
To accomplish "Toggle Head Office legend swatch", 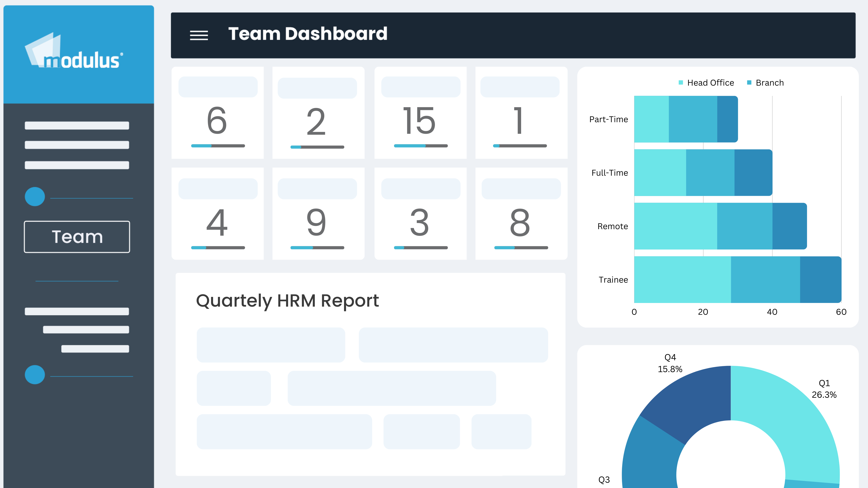I will pyautogui.click(x=681, y=83).
